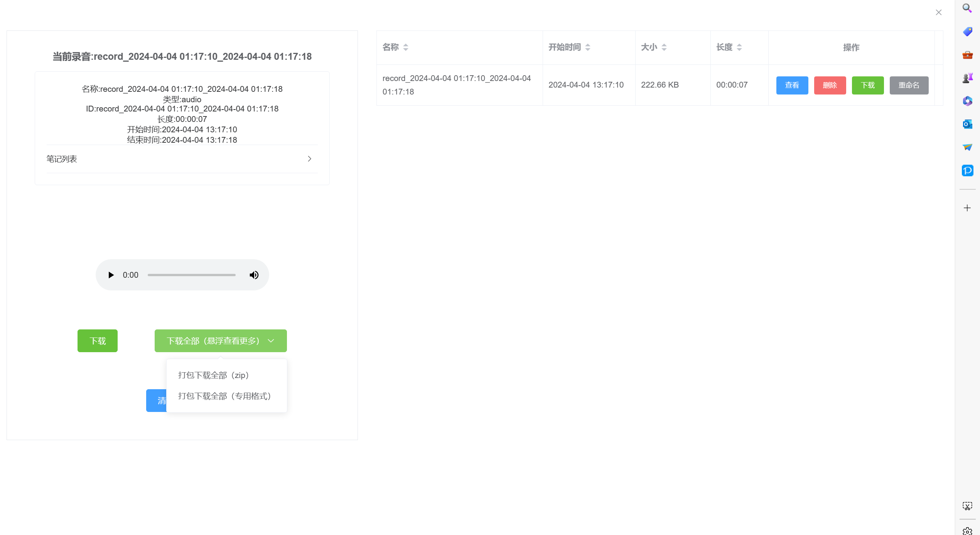Image resolution: width=980 pixels, height=535 pixels.
Task: Click the green 下载 button below player
Action: tap(98, 341)
